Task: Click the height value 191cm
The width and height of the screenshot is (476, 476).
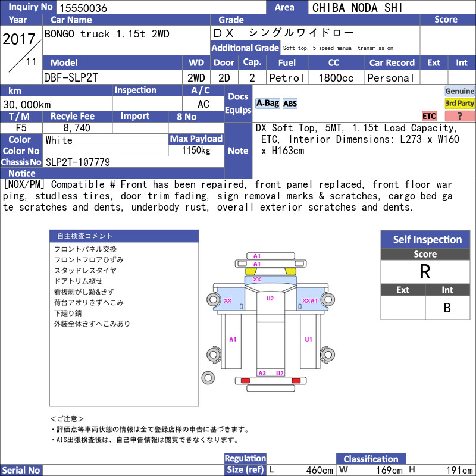Action: coord(459,470)
